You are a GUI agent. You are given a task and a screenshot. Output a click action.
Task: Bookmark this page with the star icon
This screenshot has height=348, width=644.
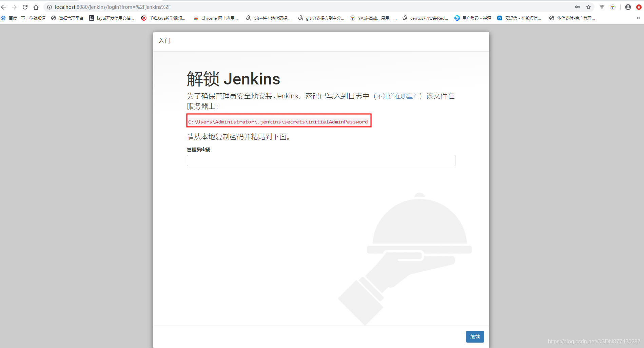[588, 7]
